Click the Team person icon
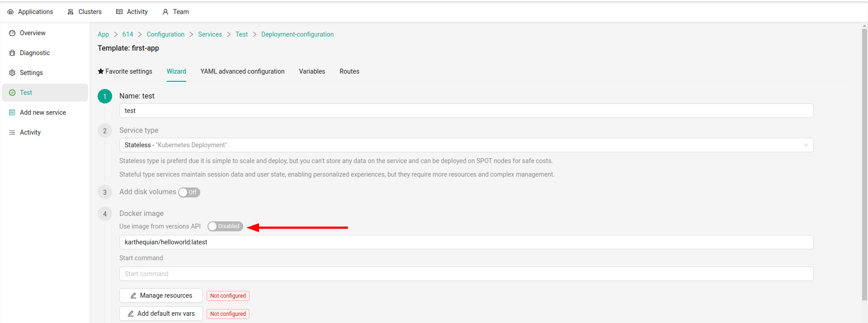The width and height of the screenshot is (868, 323). pos(165,12)
